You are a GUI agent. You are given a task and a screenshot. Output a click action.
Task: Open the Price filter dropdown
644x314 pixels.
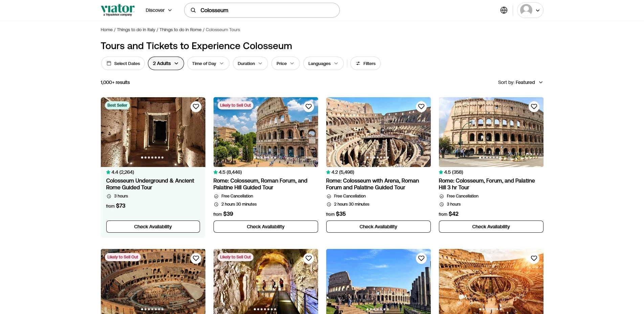(285, 63)
